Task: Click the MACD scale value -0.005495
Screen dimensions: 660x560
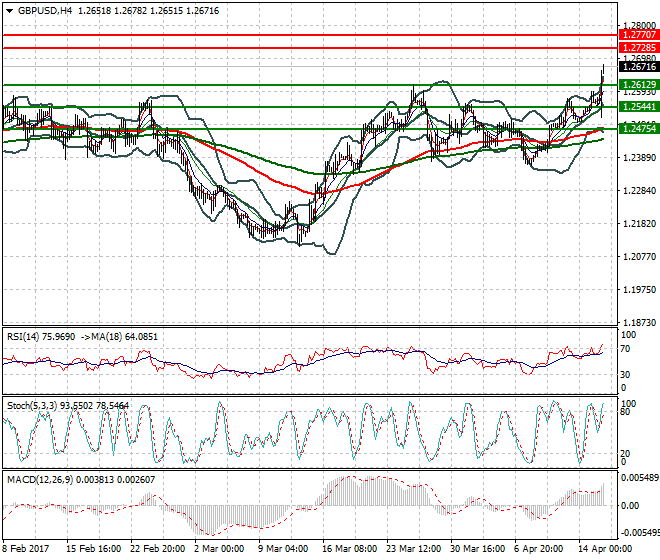Action: 639,533
